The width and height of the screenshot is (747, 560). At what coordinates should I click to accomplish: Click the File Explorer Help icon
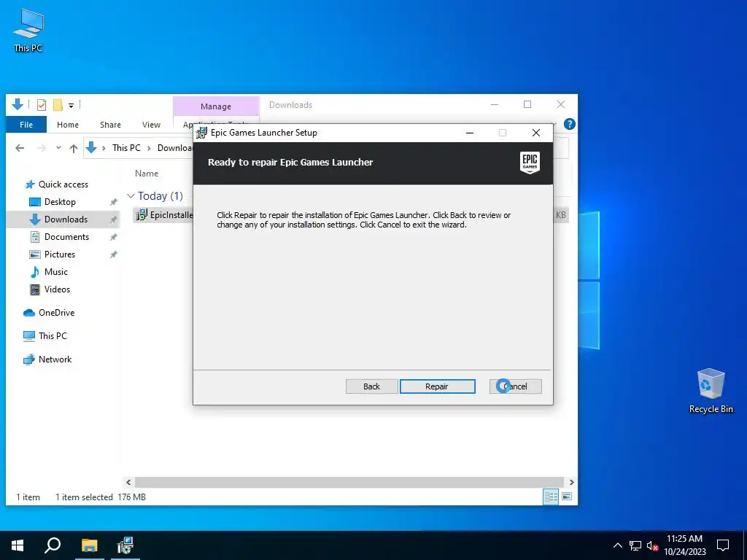[569, 124]
